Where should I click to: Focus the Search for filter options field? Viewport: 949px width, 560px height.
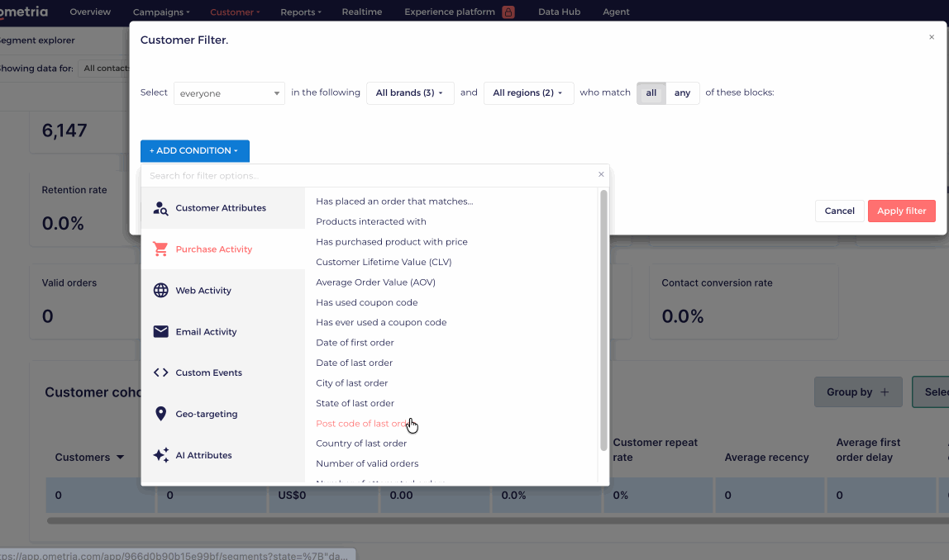(370, 175)
